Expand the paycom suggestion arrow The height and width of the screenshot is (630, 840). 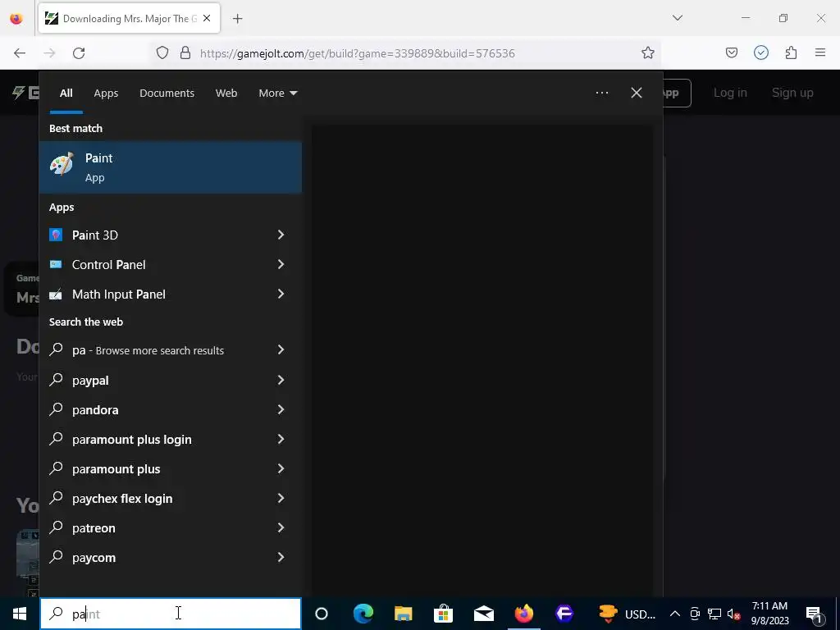coord(281,557)
